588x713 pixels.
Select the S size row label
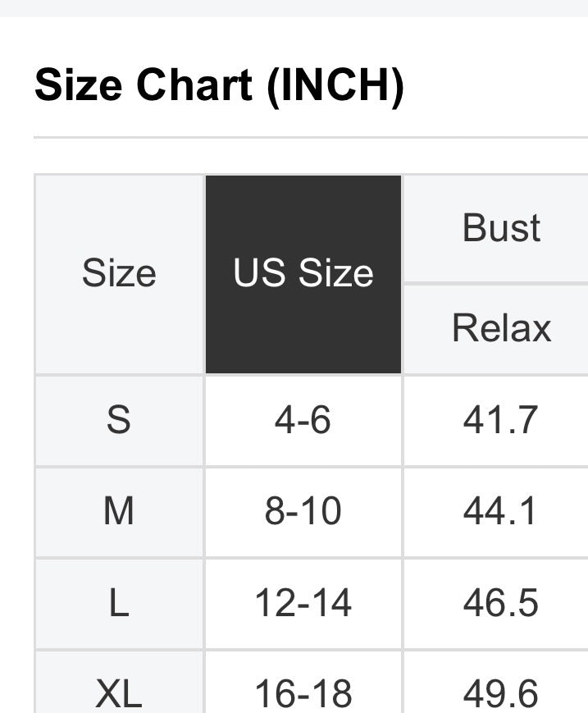click(x=119, y=421)
